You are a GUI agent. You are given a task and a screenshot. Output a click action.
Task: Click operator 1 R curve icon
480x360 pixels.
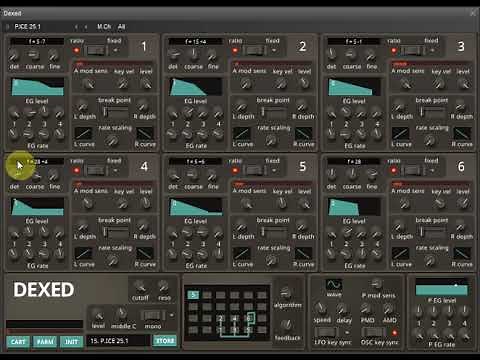click(x=145, y=134)
